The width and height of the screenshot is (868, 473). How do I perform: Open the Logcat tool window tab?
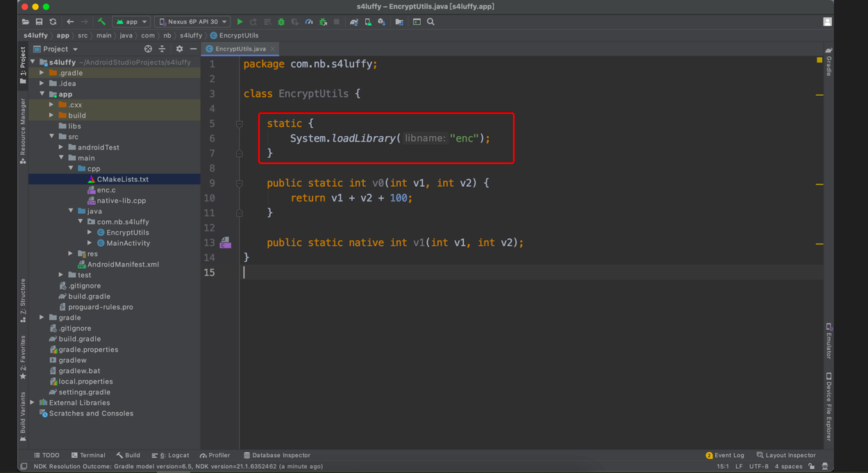(x=170, y=456)
